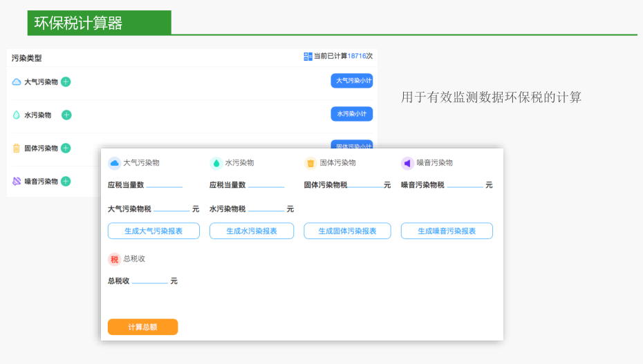
Task: Open the 生成固体污染报表 report
Action: click(347, 231)
